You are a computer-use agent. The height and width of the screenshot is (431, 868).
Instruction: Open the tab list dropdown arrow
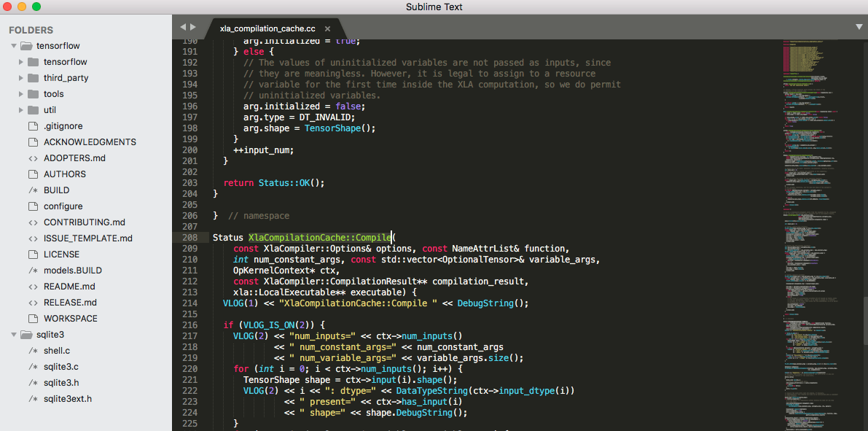[859, 26]
